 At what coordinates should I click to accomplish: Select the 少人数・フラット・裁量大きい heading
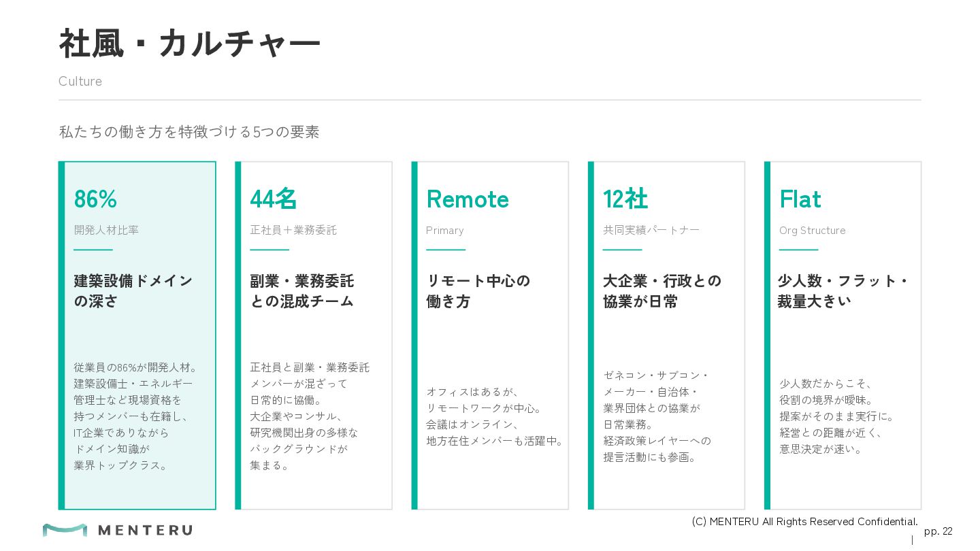click(x=843, y=291)
